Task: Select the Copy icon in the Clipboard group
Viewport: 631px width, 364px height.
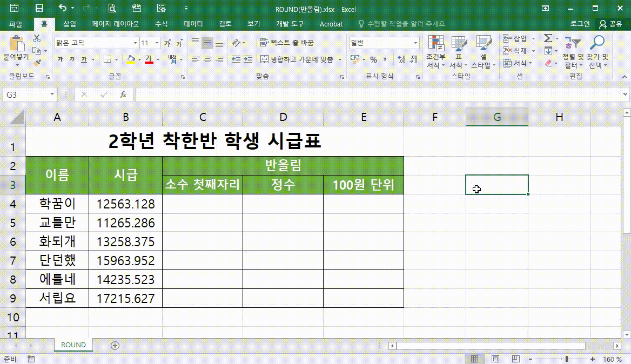Action: point(37,51)
